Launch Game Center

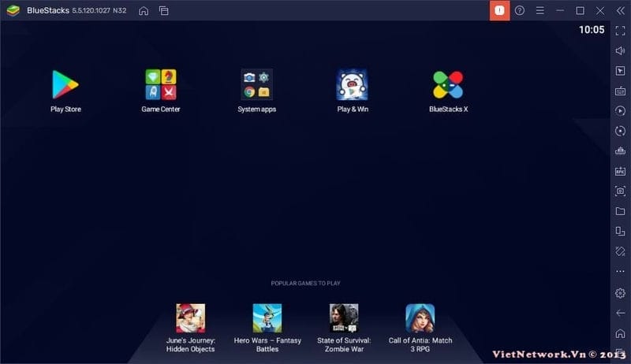click(161, 84)
